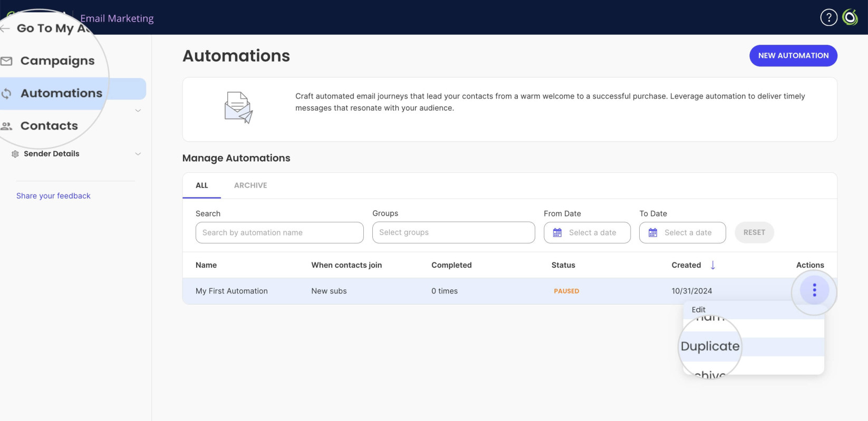Open the Select groups dropdown
The height and width of the screenshot is (421, 868).
pyautogui.click(x=454, y=232)
